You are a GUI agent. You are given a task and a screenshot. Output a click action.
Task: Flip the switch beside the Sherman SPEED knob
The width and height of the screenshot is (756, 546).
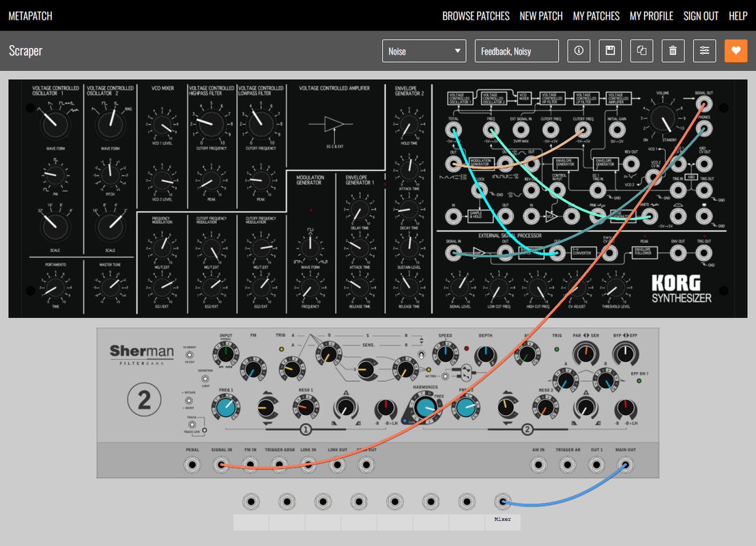tap(422, 355)
